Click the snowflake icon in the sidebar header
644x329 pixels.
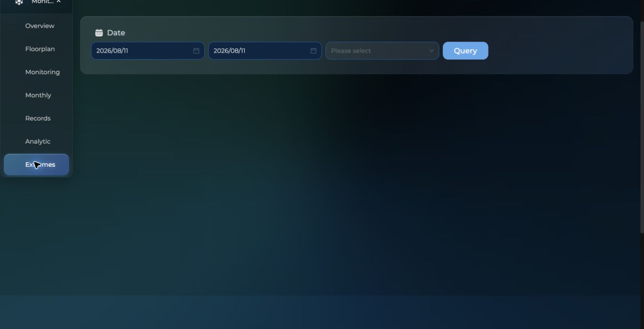coord(19,2)
